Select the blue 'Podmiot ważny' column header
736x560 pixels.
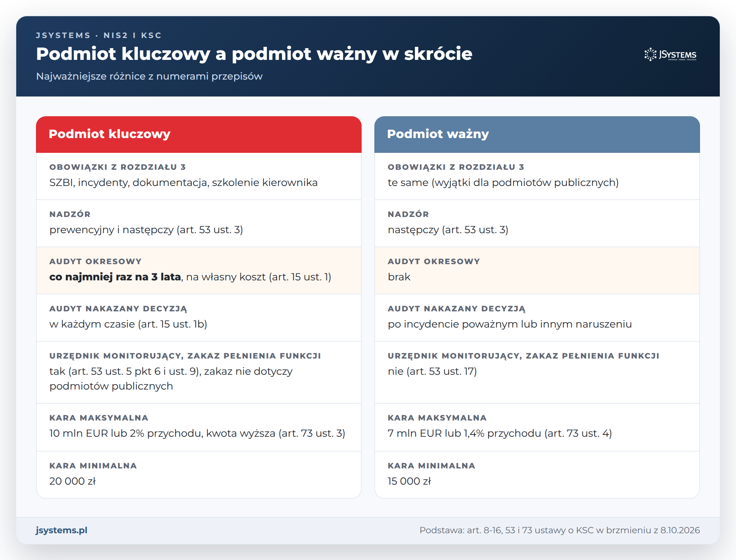click(x=537, y=134)
